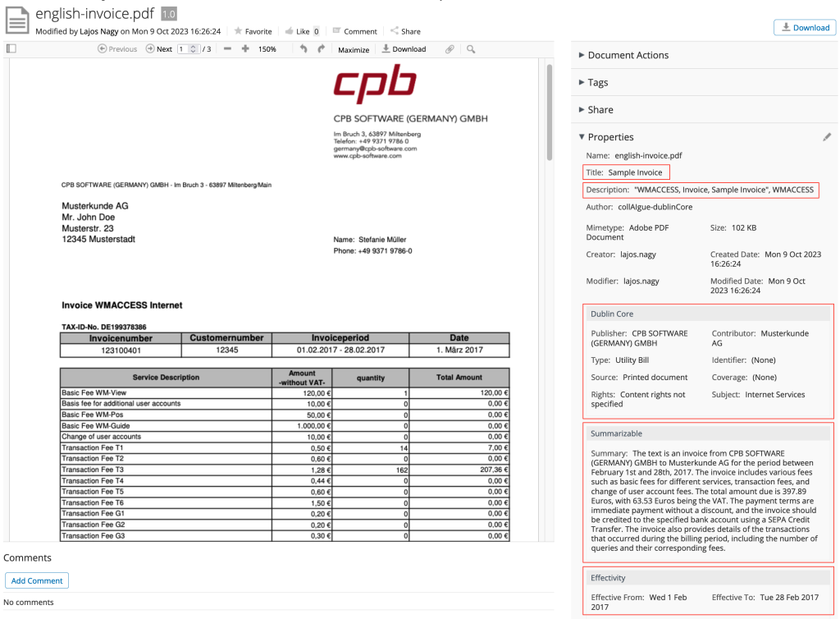Click Comment in the document header

pyautogui.click(x=354, y=31)
